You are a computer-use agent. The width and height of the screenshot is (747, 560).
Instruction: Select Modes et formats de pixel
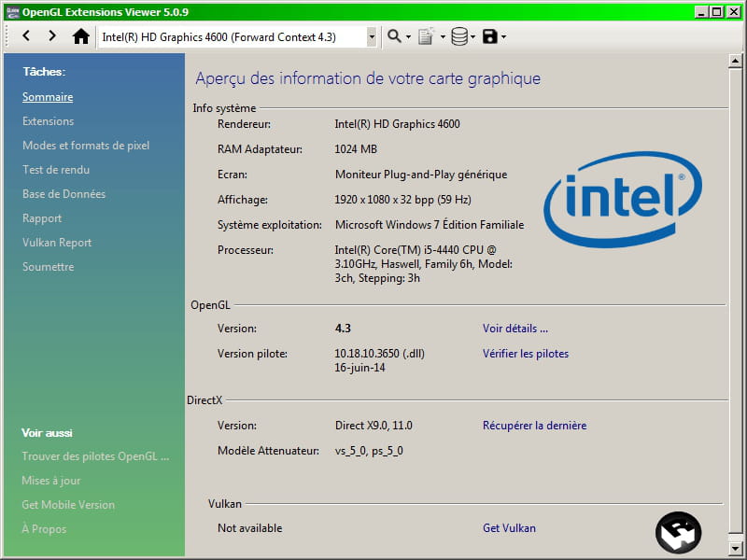pos(86,146)
